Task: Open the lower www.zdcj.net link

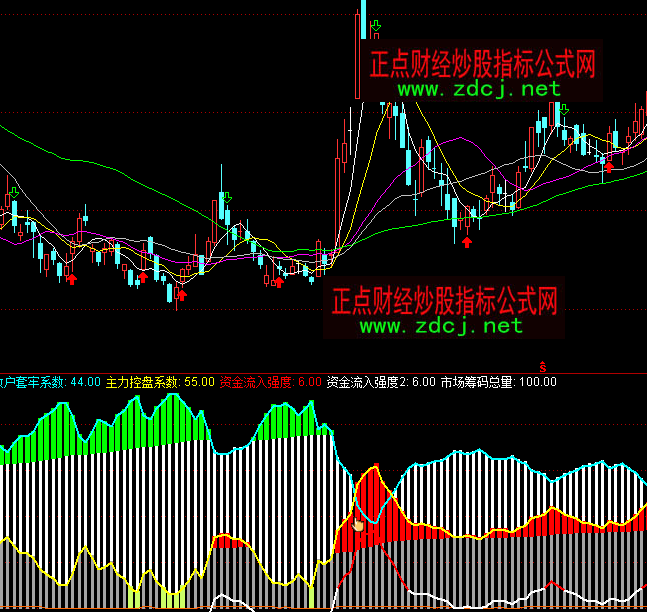Action: (441, 325)
